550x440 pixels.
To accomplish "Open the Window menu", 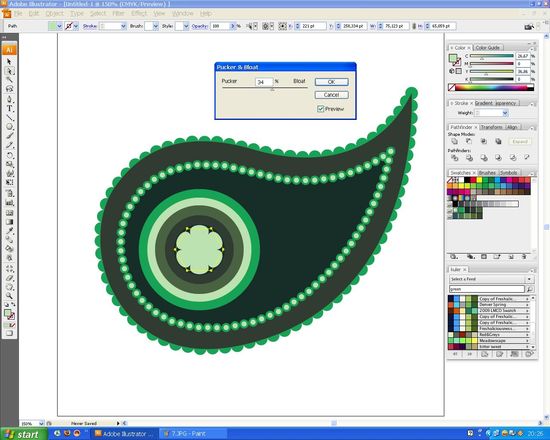I will click(x=182, y=13).
